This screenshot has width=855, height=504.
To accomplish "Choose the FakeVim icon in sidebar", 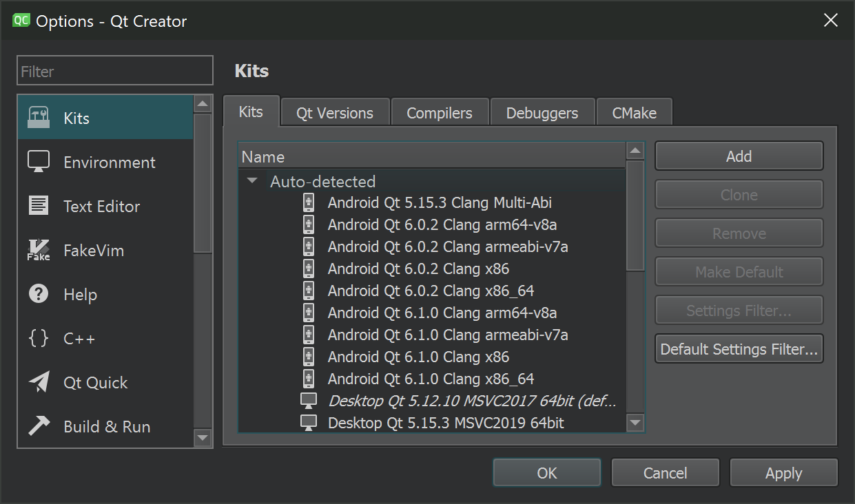I will coord(39,250).
